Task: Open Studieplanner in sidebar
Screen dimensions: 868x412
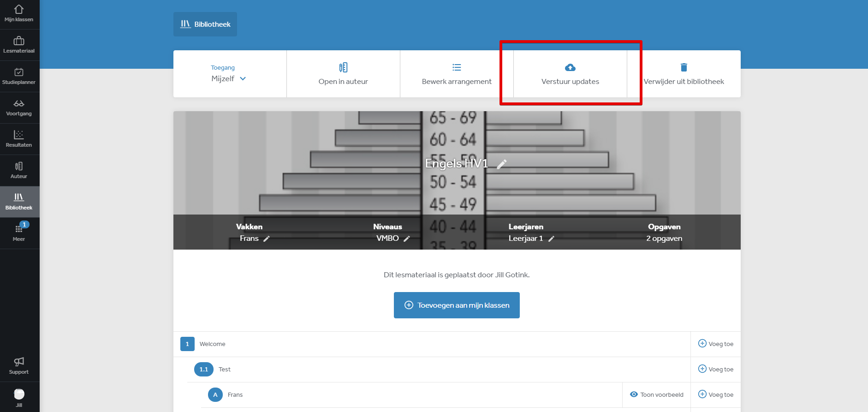Action: click(19, 77)
